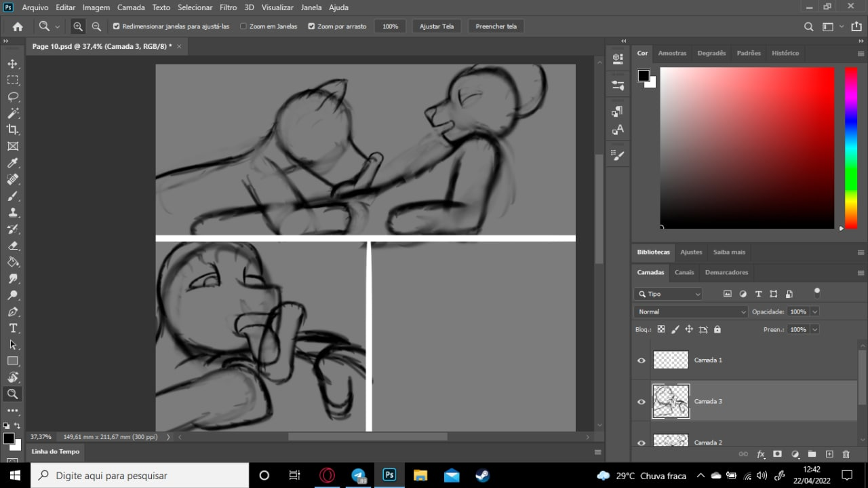This screenshot has width=868, height=488.
Task: Hide the Camada 1 layer
Action: point(641,360)
